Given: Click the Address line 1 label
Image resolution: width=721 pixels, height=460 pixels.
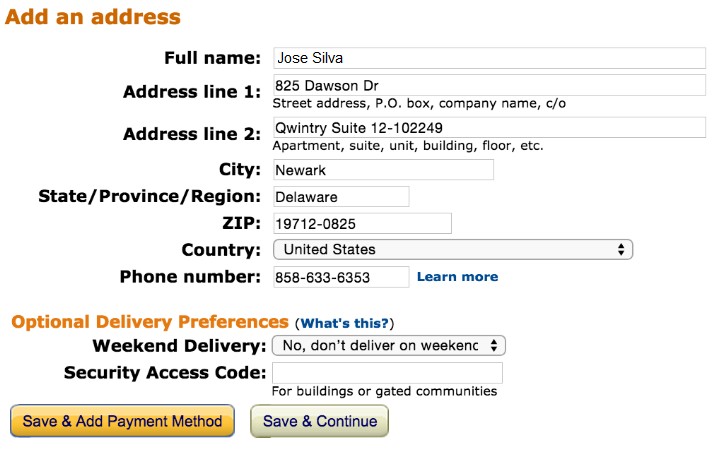Looking at the screenshot, I should (191, 92).
